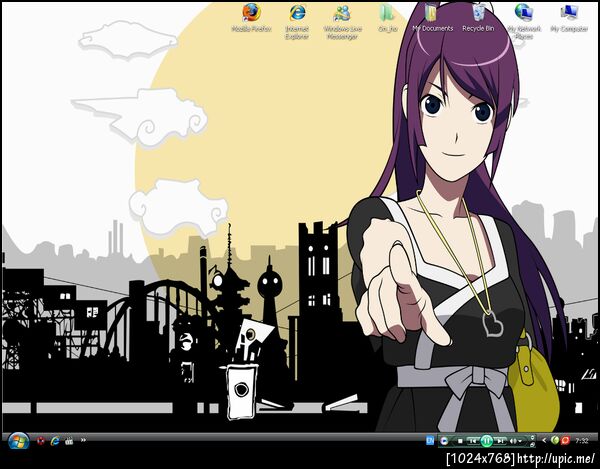Mute the media player volume speaker
This screenshot has width=600, height=469.
tap(513, 441)
